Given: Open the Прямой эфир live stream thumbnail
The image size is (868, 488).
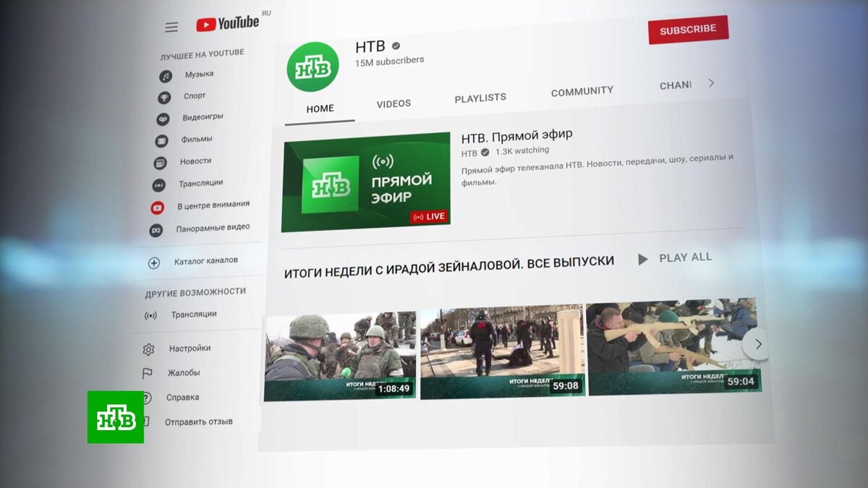Looking at the screenshot, I should [366, 183].
